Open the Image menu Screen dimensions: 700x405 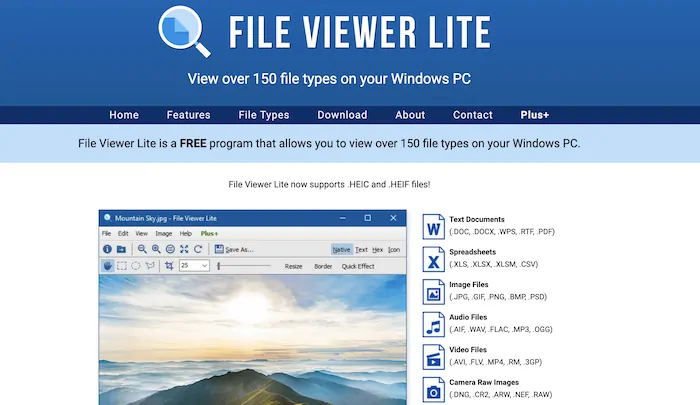click(x=164, y=234)
